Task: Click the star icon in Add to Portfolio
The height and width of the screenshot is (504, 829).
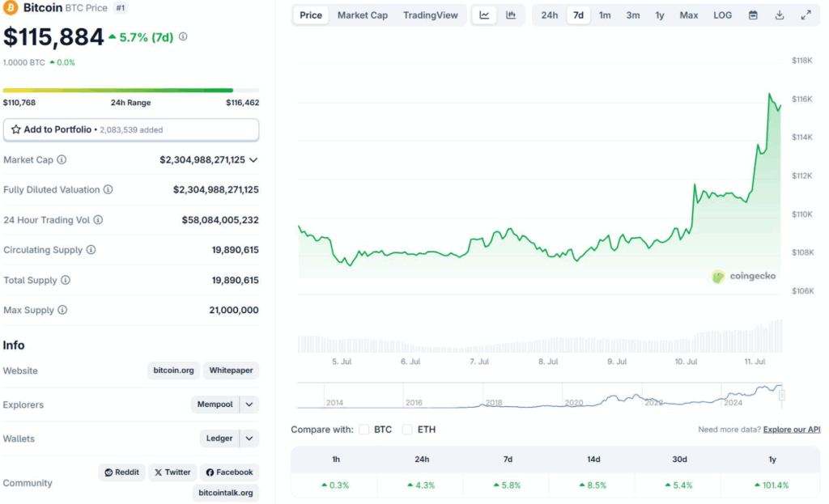Action: tap(16, 129)
